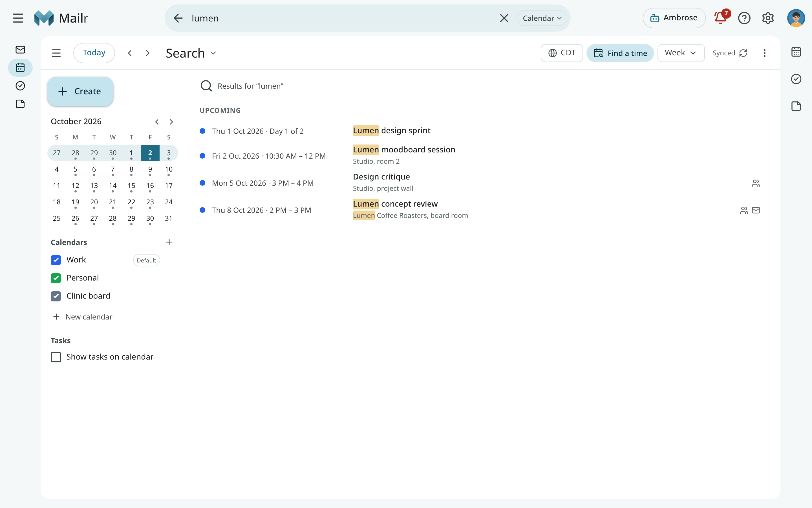
Task: Uncheck the Clinic board calendar checkbox
Action: click(x=56, y=296)
